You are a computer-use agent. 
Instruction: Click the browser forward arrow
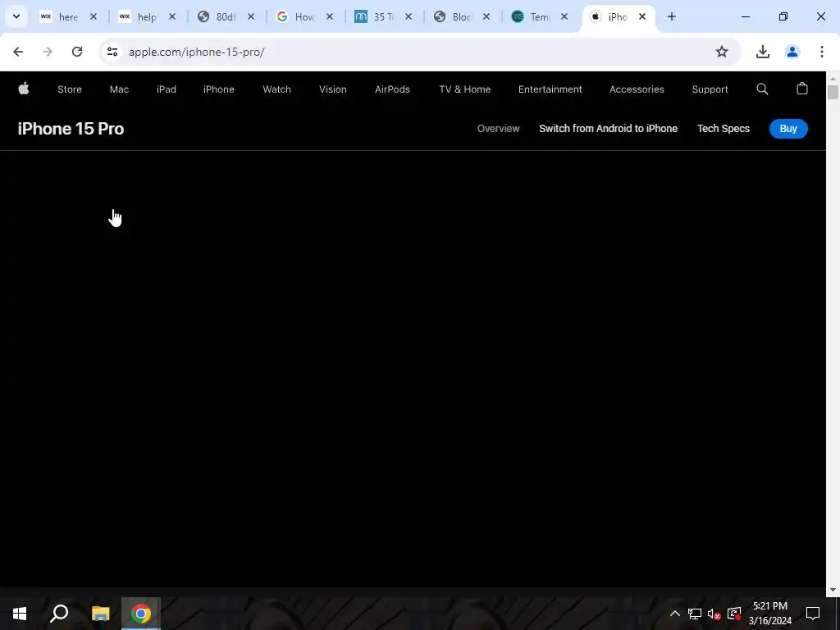pos(48,52)
